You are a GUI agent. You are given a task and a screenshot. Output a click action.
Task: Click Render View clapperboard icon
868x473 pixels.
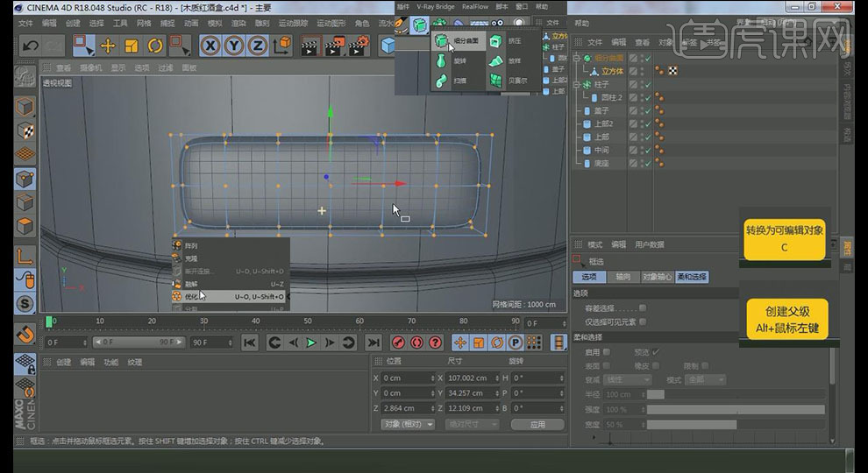tap(310, 46)
